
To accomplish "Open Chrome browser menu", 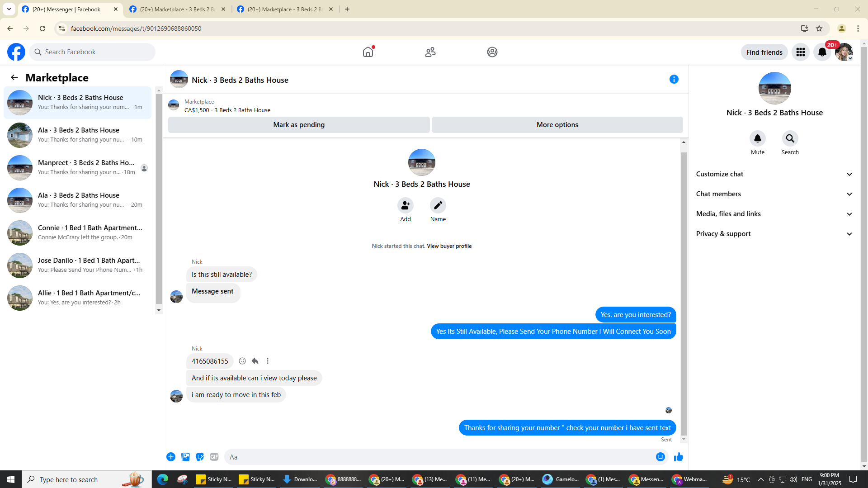I will coord(858,28).
